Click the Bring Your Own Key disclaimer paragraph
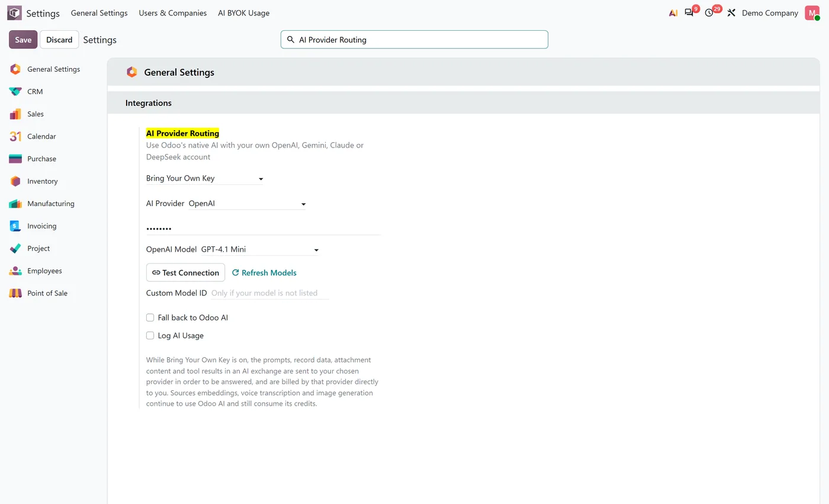829x504 pixels. point(262,382)
